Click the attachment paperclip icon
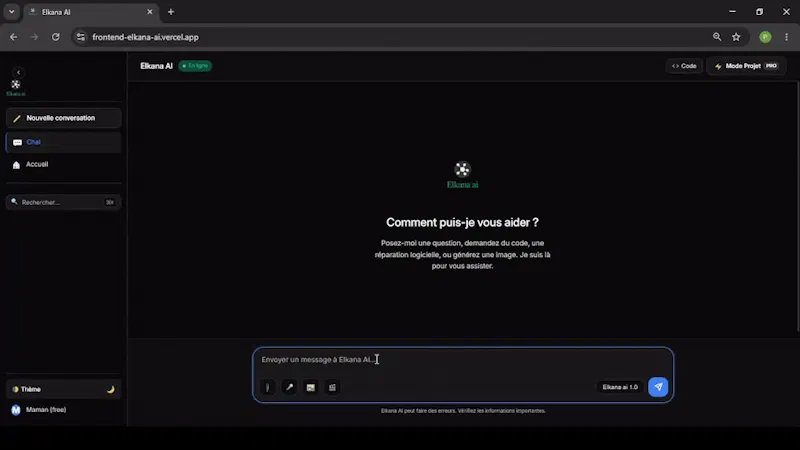This screenshot has width=800, height=450. pos(267,387)
